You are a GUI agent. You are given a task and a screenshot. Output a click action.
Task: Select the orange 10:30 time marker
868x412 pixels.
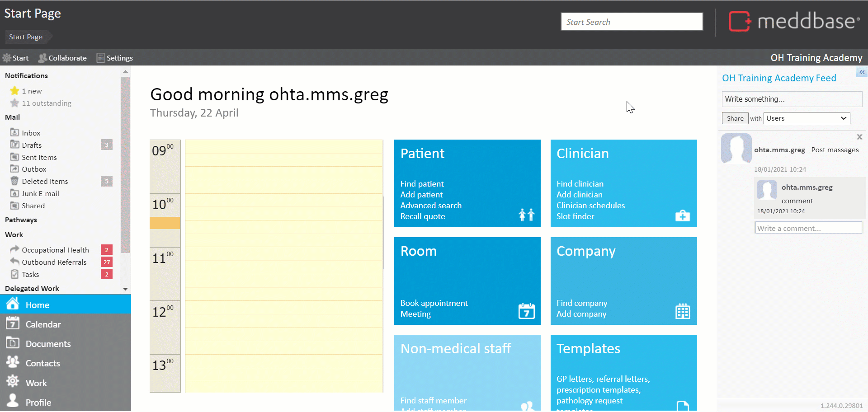165,223
